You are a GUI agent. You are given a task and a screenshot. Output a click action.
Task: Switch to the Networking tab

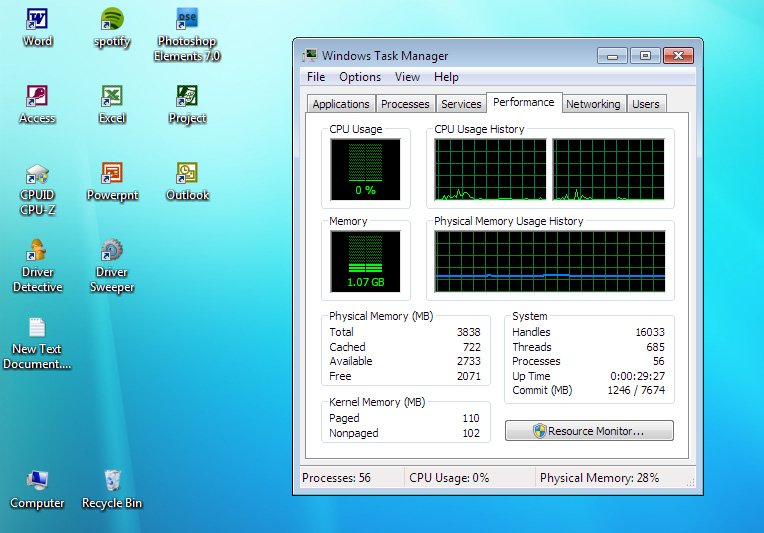(593, 104)
